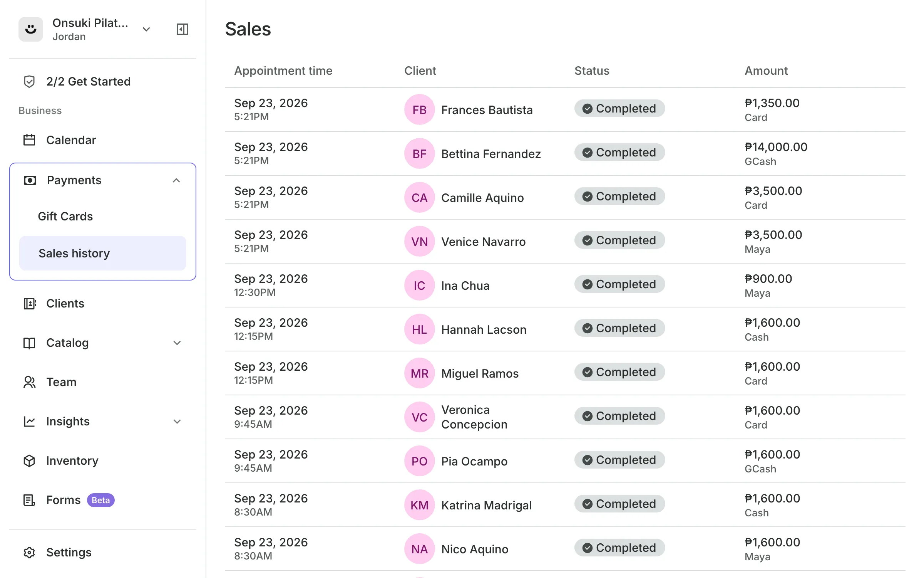Click the Inventory box icon
This screenshot has height=578, width=924.
point(29,461)
